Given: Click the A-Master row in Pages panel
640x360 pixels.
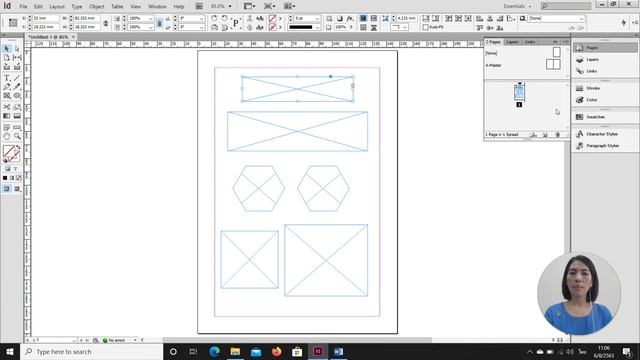Looking at the screenshot, I should 523,65.
